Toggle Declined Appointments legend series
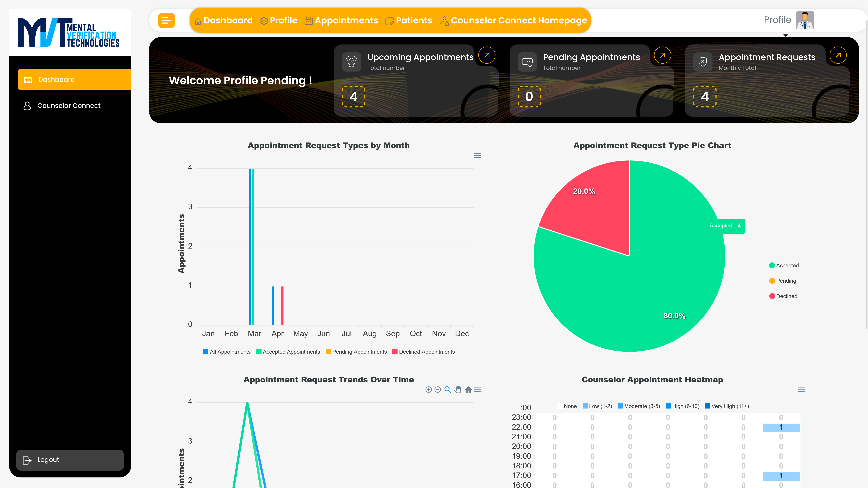Screen dimensions: 868x488 pos(424,352)
